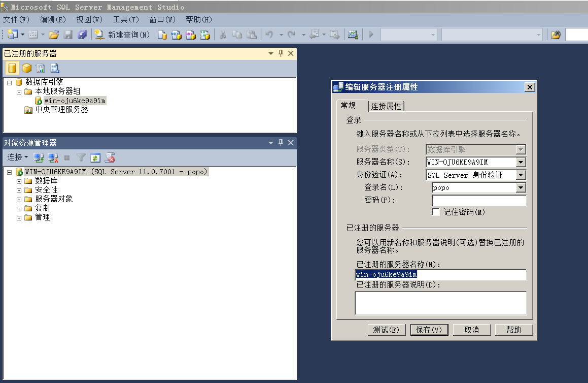
Task: Open the 文件(F) menu
Action: click(16, 19)
